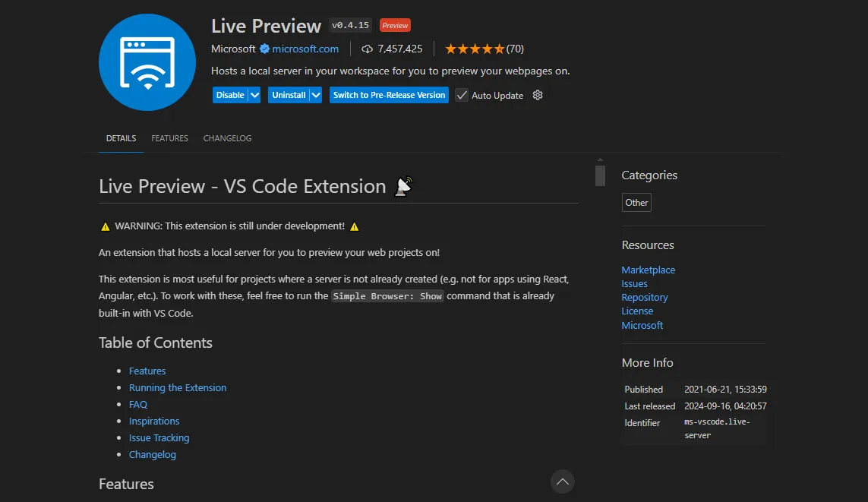Select the Other category tag
868x502 pixels.
[636, 203]
